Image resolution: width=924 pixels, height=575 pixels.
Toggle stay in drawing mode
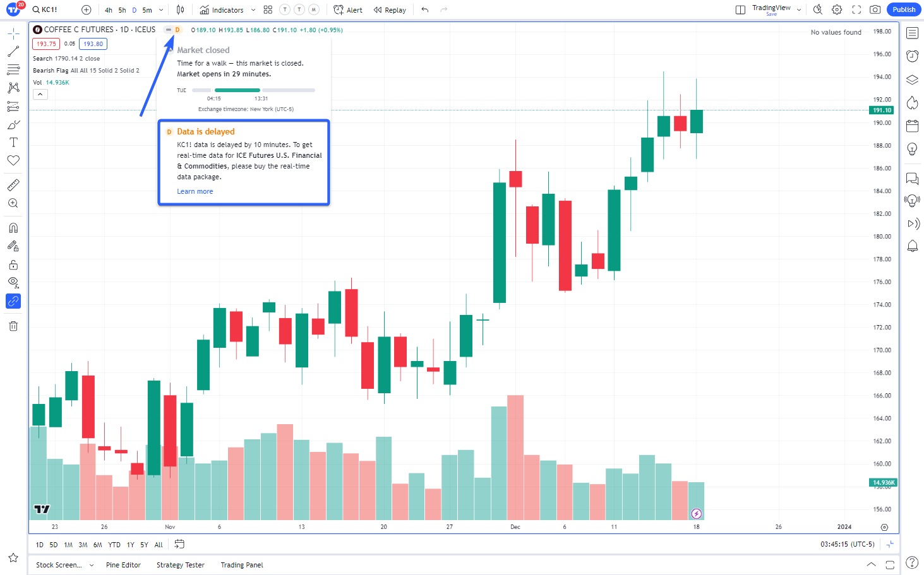(x=13, y=246)
